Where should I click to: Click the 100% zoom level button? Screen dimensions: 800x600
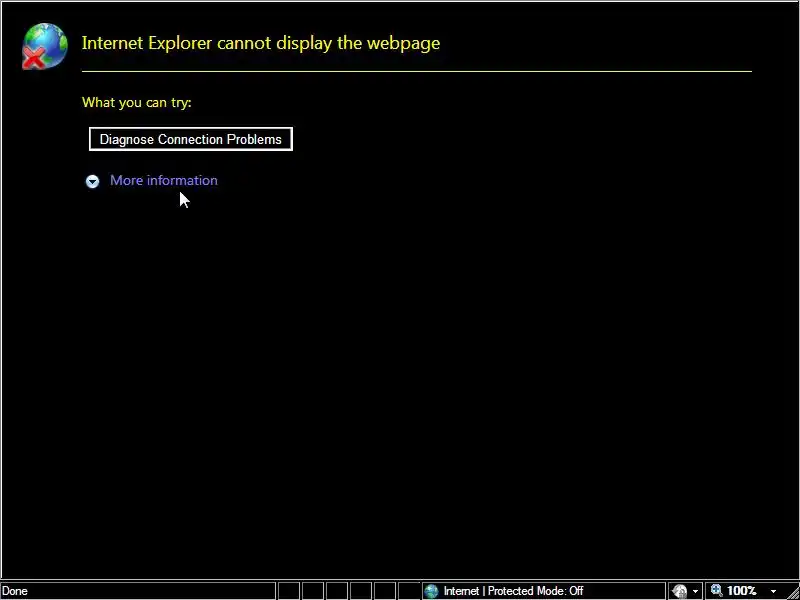[741, 591]
